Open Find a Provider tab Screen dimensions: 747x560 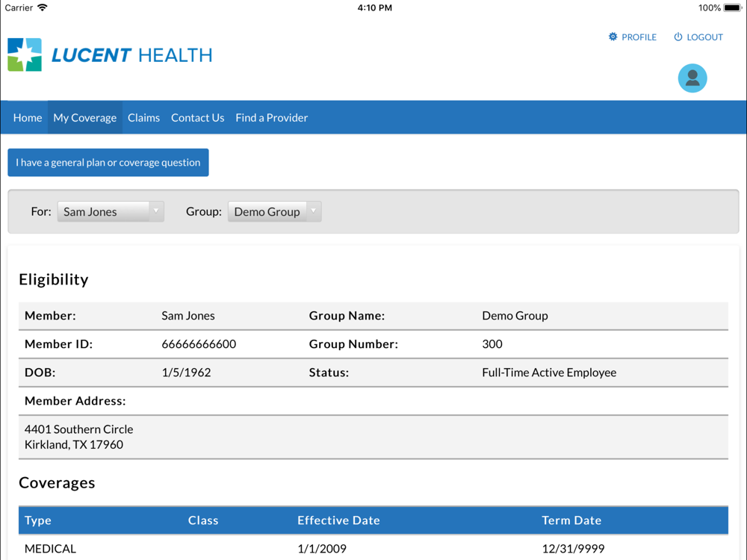click(x=272, y=118)
